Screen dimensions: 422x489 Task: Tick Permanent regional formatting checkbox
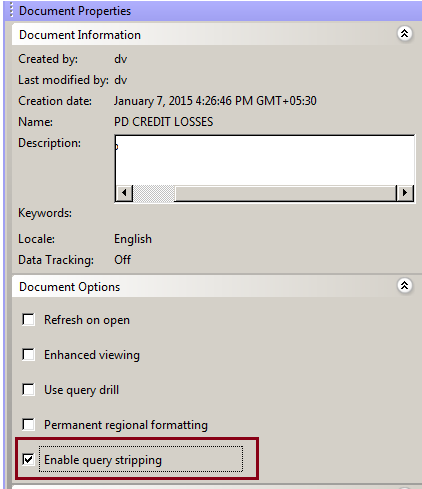pos(28,424)
